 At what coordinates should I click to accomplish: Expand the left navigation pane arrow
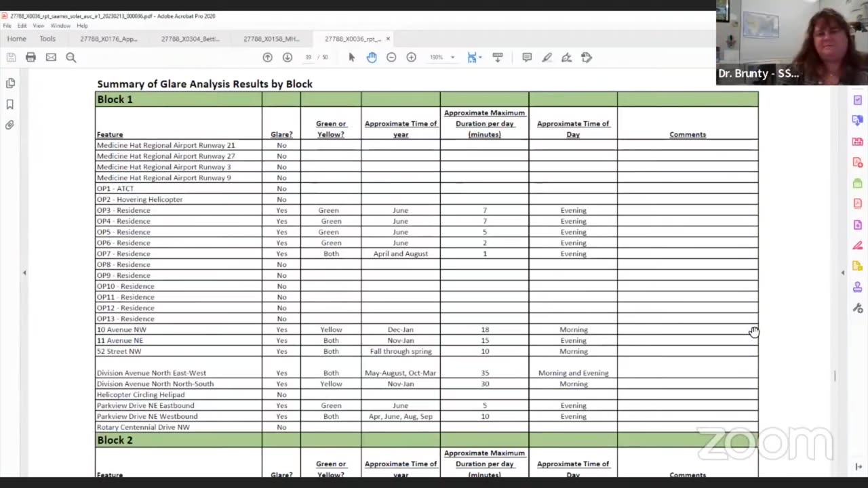coord(24,272)
